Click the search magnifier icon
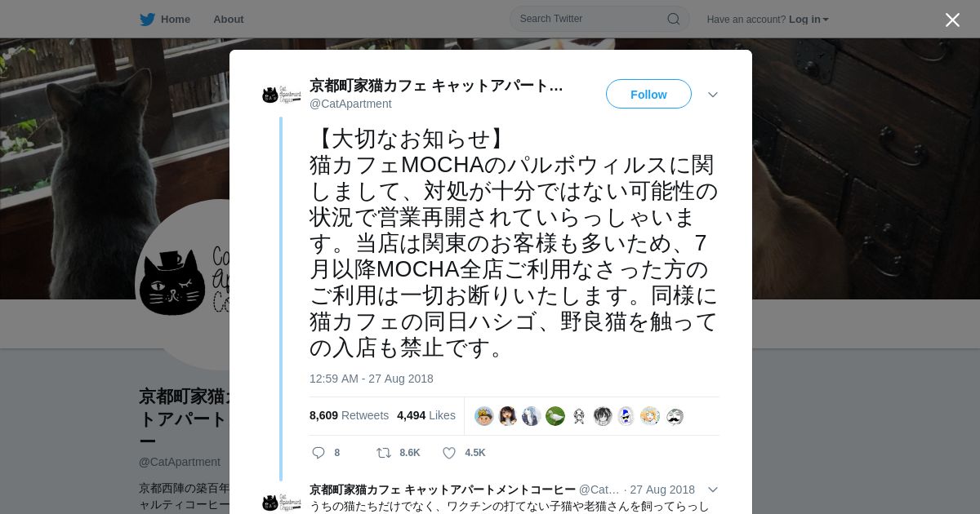 (x=674, y=19)
